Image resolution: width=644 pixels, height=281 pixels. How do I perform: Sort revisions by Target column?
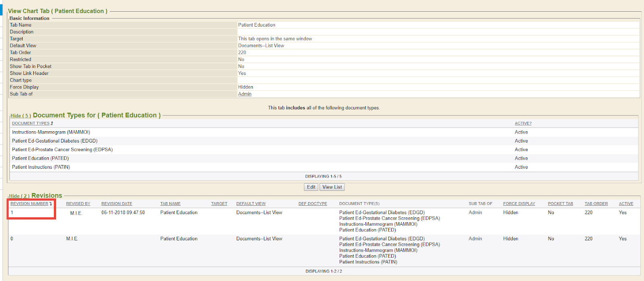219,204
